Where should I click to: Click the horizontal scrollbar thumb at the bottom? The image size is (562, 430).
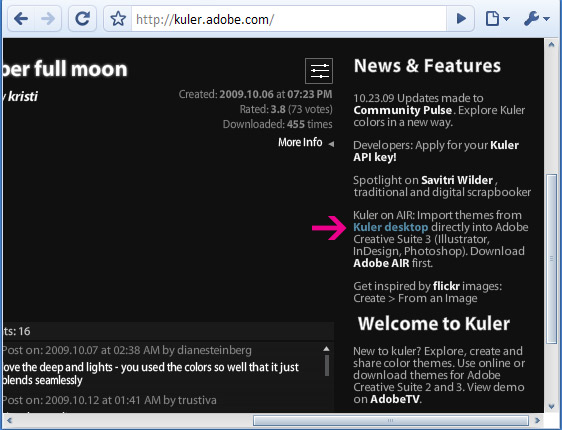point(391,420)
